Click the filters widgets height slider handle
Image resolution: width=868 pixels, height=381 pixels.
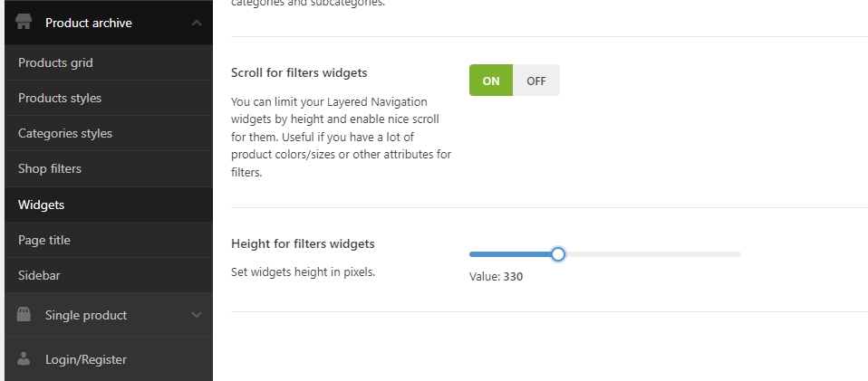(x=558, y=254)
